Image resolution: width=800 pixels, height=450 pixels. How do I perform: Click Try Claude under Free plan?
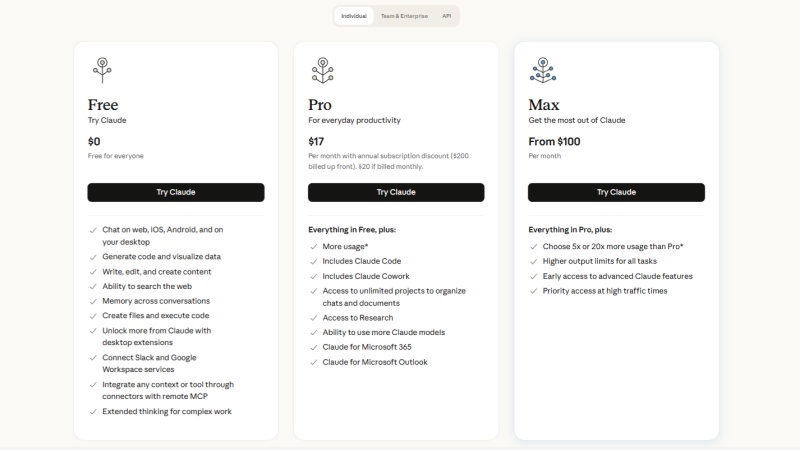pyautogui.click(x=176, y=192)
